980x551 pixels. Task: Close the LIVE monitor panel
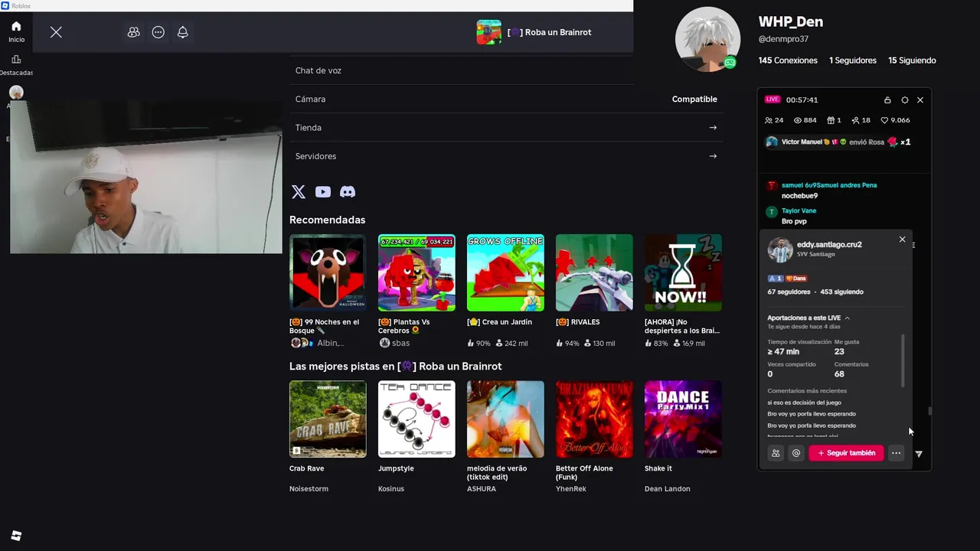(x=920, y=100)
